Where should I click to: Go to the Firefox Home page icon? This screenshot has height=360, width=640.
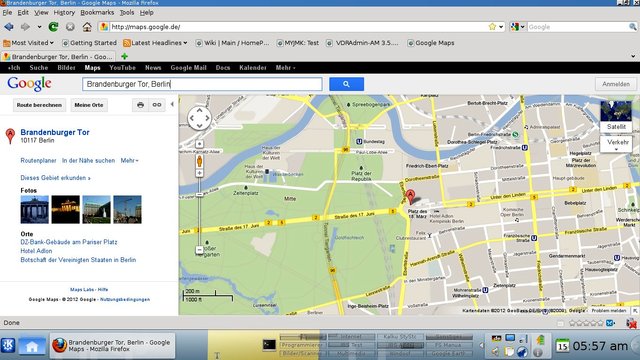click(87, 27)
